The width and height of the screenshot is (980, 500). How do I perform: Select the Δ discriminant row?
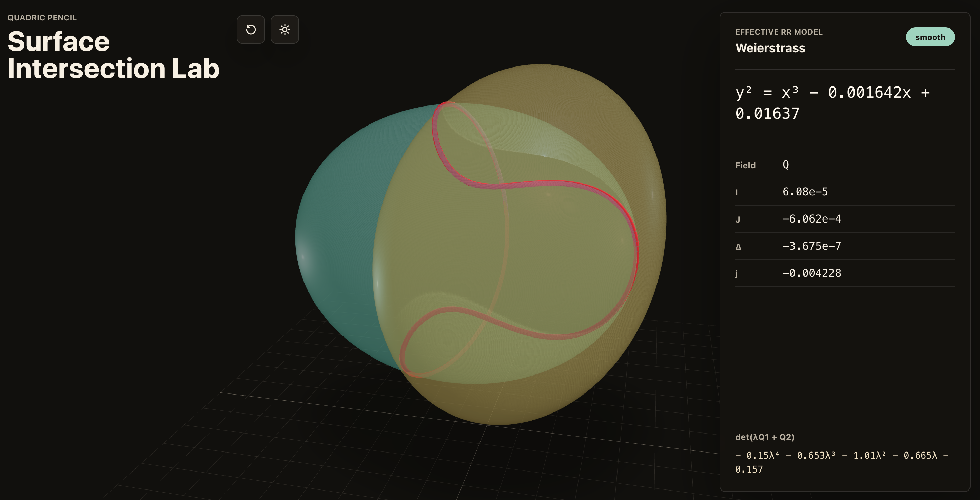[x=810, y=246]
